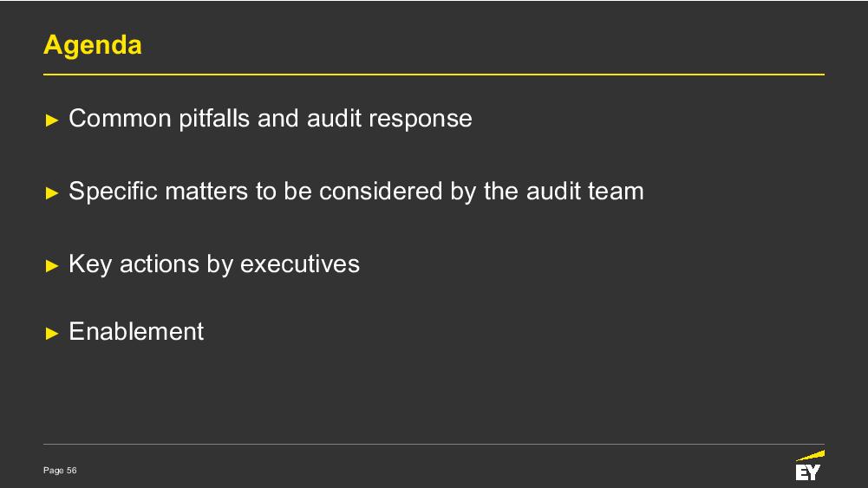Click the word response in first bullet
This screenshot has width=868, height=488.
click(x=421, y=120)
